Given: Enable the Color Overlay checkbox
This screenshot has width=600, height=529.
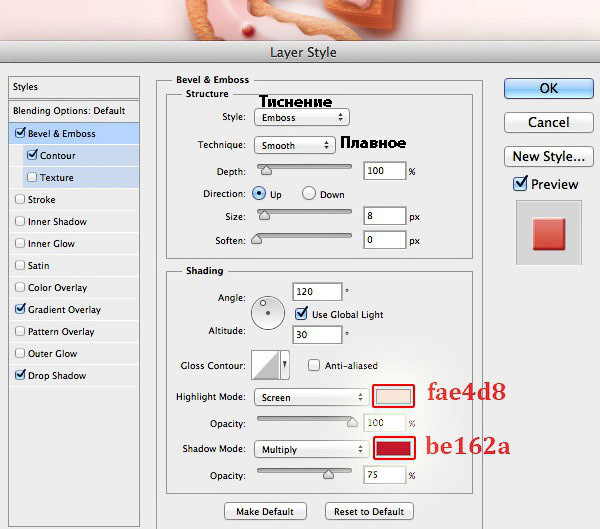Looking at the screenshot, I should tap(20, 287).
